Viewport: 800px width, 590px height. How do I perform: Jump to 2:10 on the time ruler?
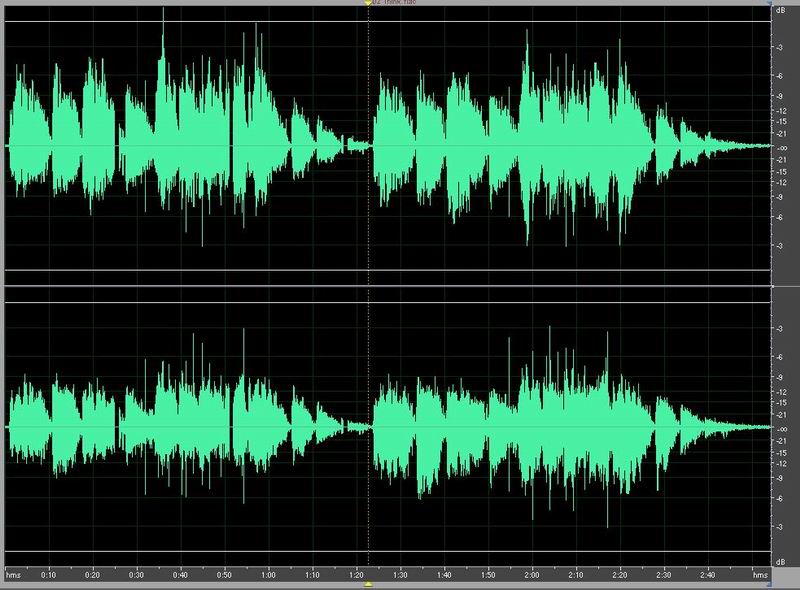coord(576,575)
